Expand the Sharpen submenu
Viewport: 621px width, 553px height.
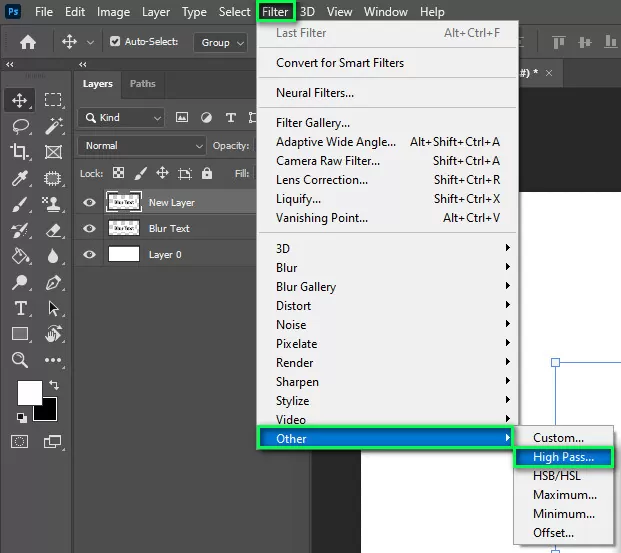point(388,381)
